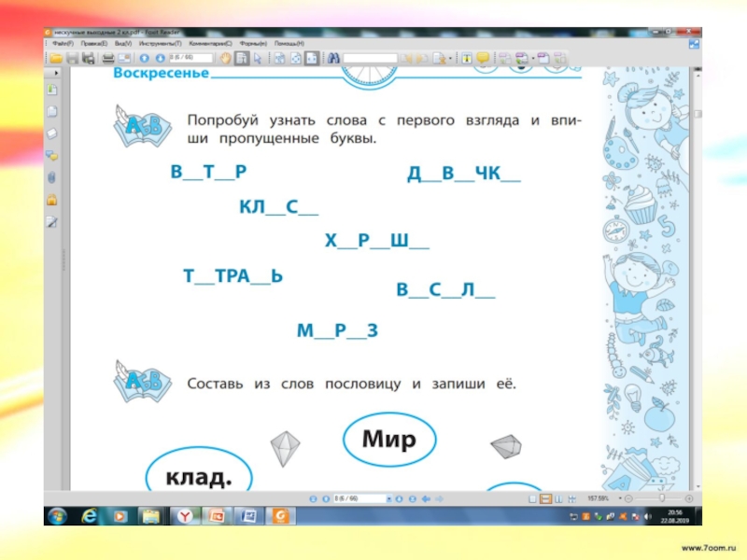This screenshot has height=560, width=747.
Task: Click the vertical scrollbar of the document
Action: point(698,278)
